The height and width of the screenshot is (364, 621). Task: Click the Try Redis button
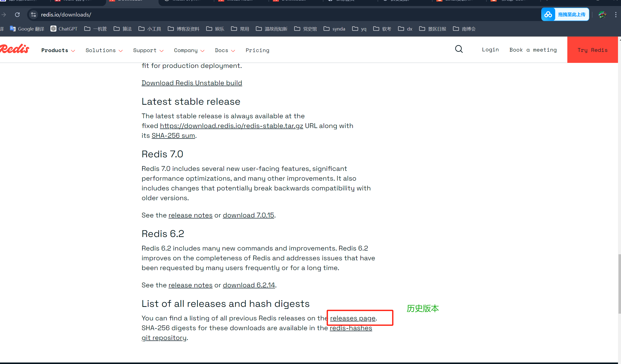click(592, 50)
